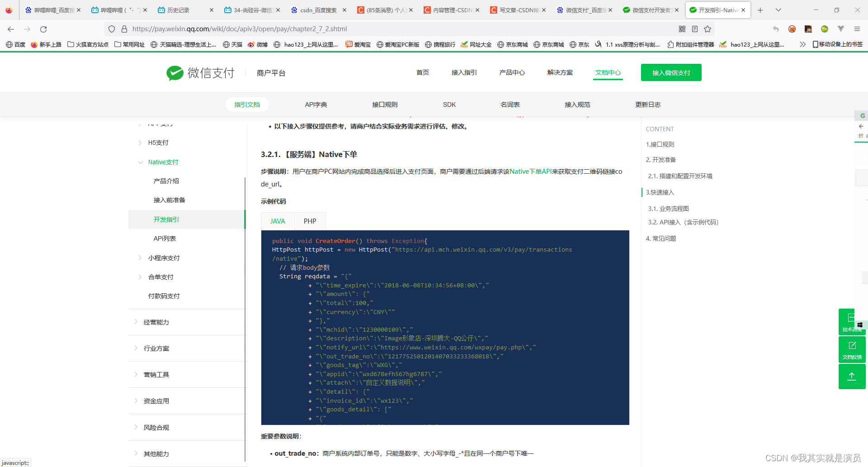Follow the Native下单API link
This screenshot has height=467, width=868.
(x=531, y=172)
